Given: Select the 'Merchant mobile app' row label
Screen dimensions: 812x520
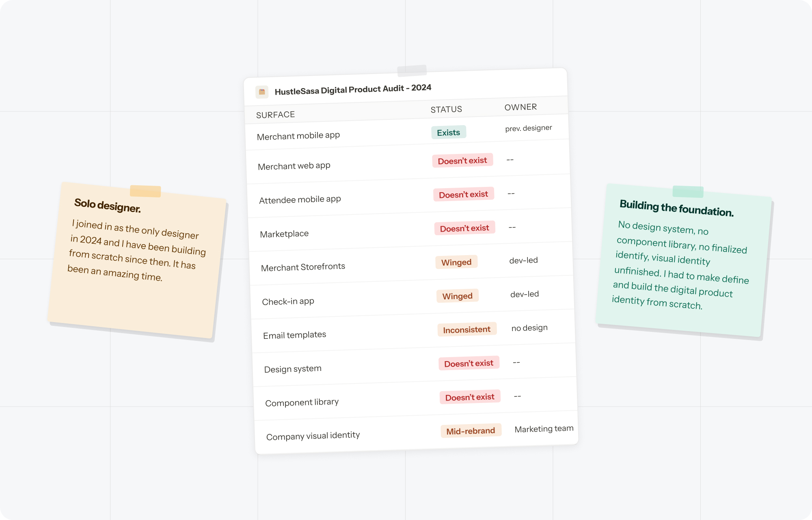Looking at the screenshot, I should 298,136.
